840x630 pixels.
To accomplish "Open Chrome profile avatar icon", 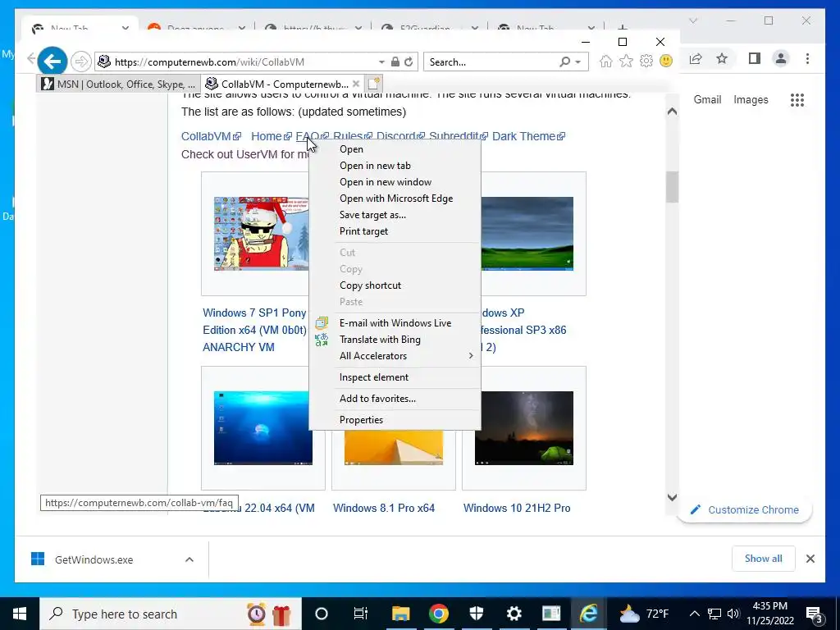I will tap(781, 59).
